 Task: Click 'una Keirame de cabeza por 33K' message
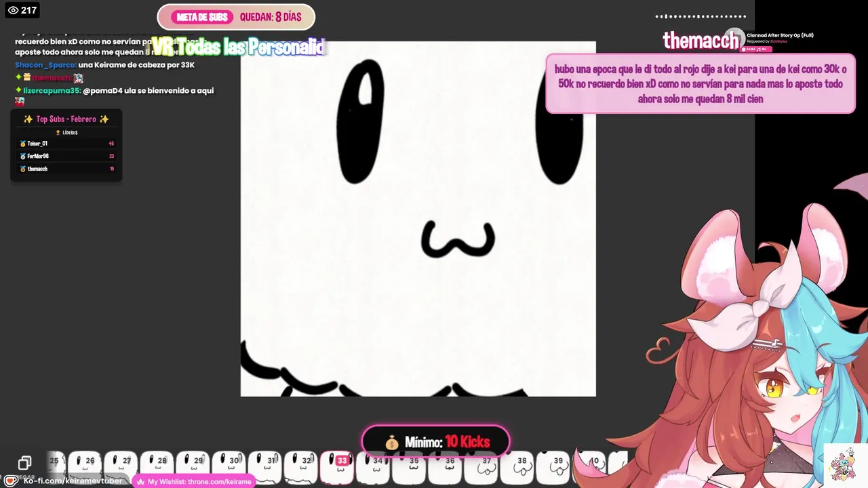coord(136,65)
